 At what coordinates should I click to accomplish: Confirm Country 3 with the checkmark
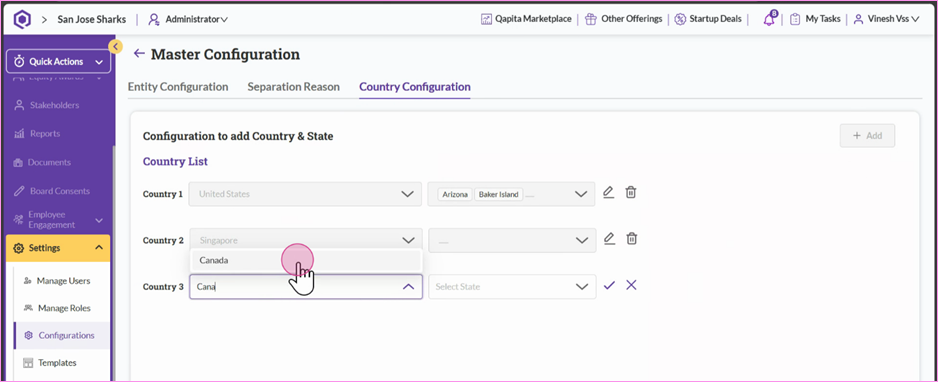(x=609, y=285)
